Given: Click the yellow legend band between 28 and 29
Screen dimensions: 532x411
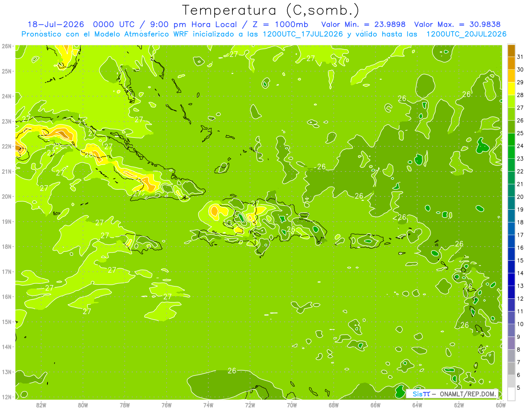Looking at the screenshot, I should 511,88.
